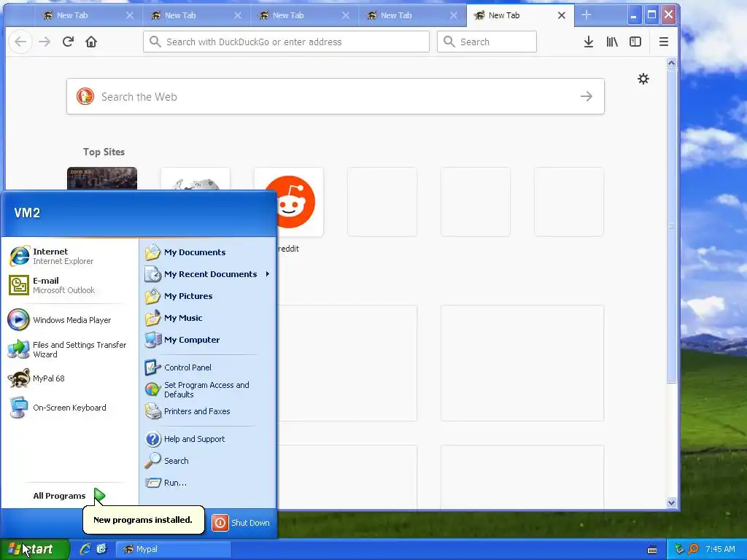Click the Search the Web field
This screenshot has width=747, height=560.
(336, 97)
